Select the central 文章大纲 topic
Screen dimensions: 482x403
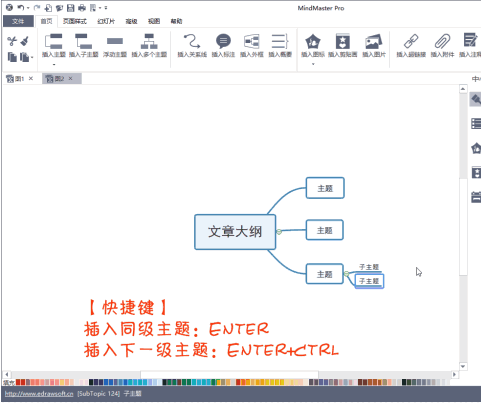235,232
